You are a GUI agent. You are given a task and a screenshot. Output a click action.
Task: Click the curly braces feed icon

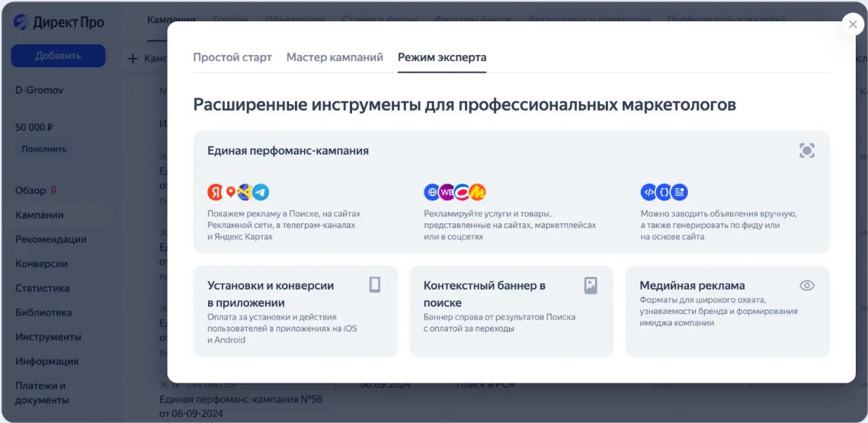click(664, 192)
